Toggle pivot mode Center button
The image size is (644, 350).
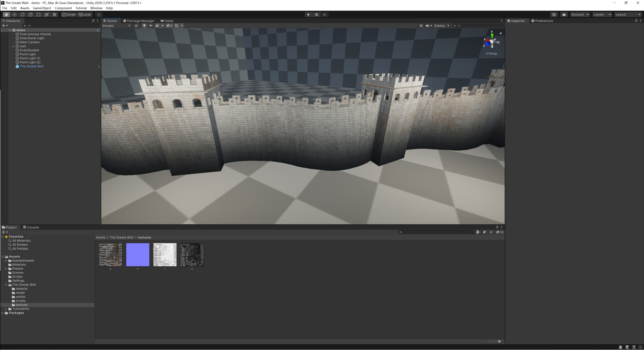coord(69,15)
